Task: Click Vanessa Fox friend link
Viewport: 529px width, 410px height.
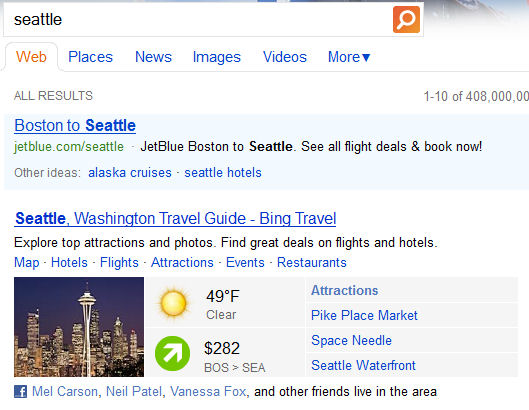Action: [208, 392]
